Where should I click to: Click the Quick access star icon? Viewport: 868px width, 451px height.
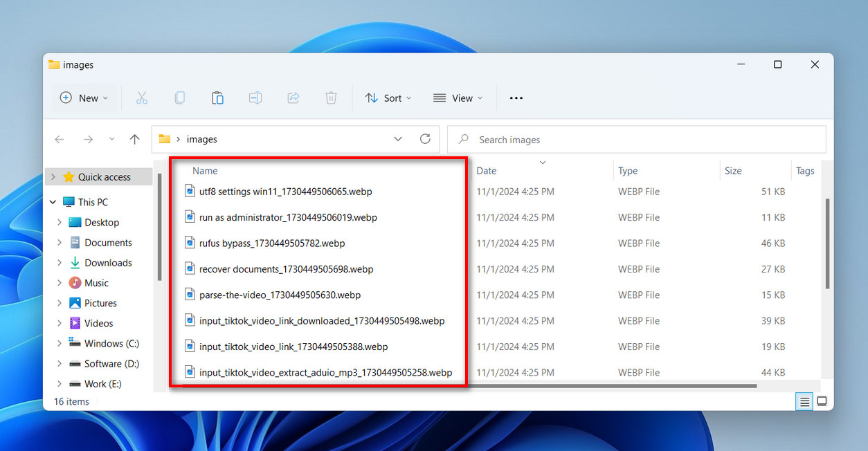pos(69,177)
